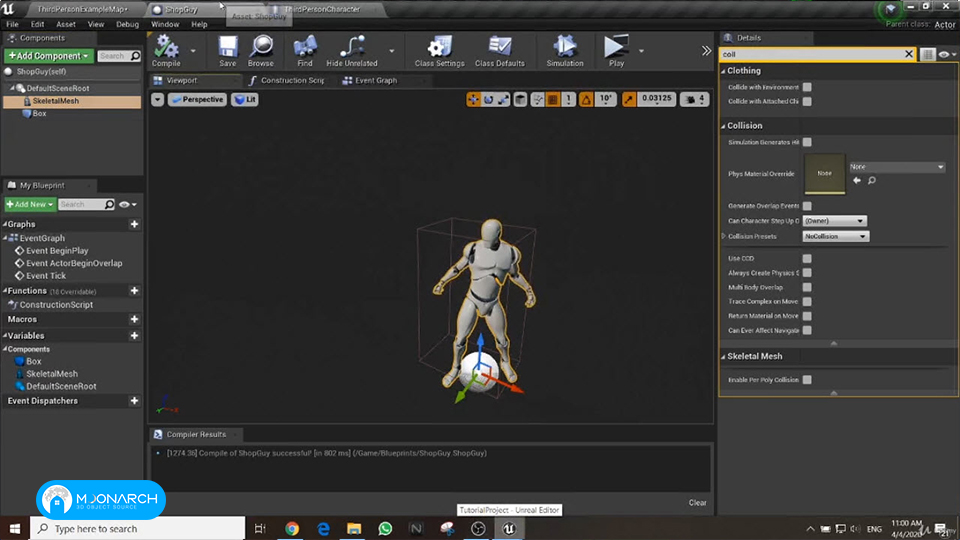Open Class Settings
This screenshot has width=960, height=540.
click(x=439, y=51)
